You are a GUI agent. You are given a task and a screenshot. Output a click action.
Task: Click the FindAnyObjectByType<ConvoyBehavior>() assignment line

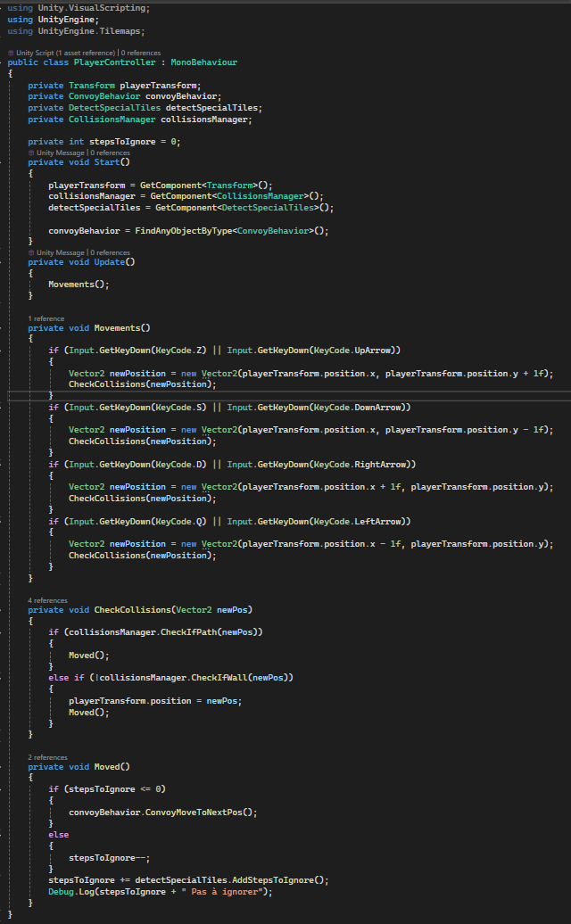tap(188, 231)
